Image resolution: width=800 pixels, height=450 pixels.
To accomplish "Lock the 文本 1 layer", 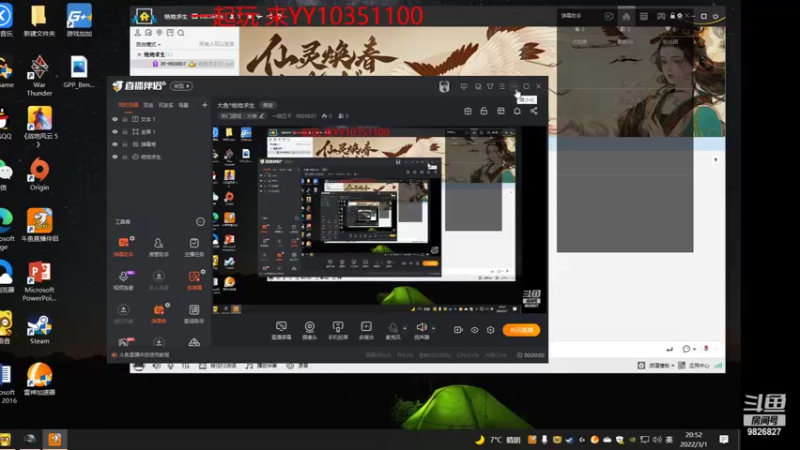I will (125, 119).
